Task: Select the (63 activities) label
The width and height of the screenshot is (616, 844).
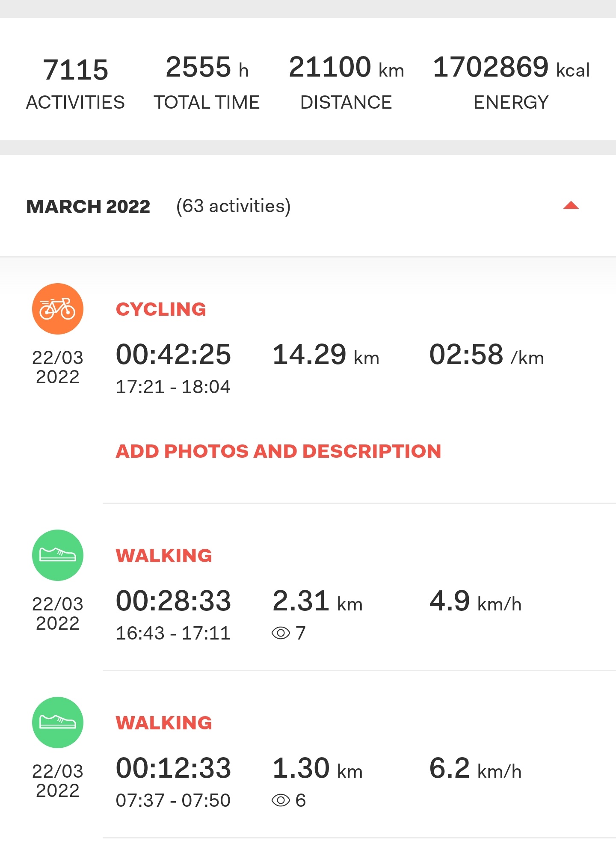Action: [234, 206]
